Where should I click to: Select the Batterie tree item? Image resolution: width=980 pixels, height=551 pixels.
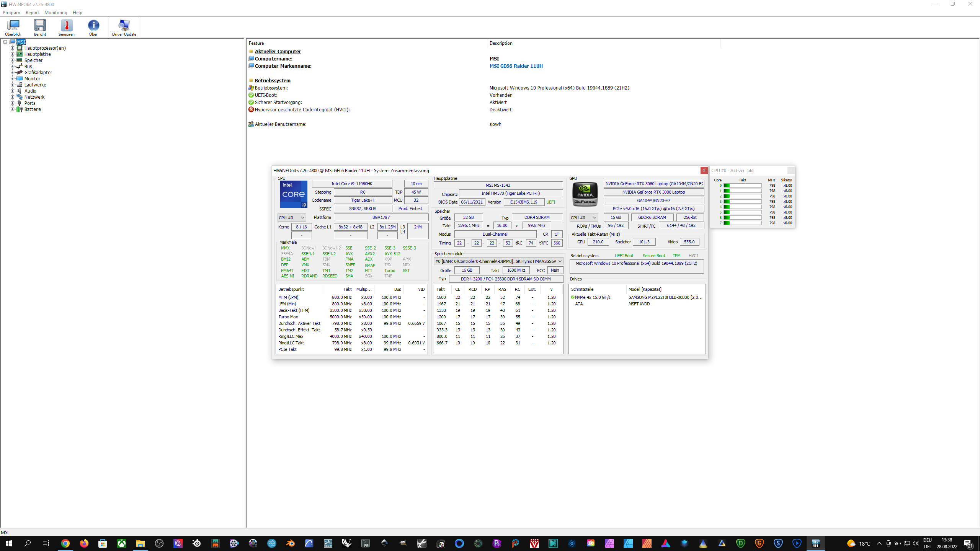pos(33,109)
